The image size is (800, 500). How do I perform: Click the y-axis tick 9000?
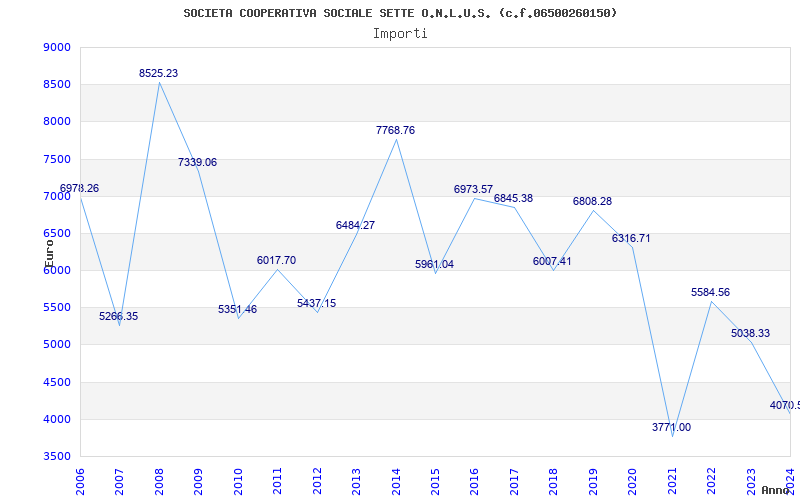[56, 47]
